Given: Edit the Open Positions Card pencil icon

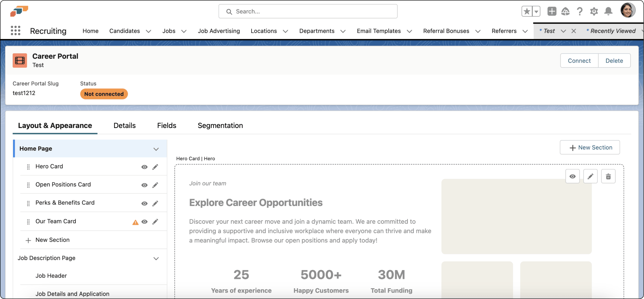Looking at the screenshot, I should click(x=155, y=185).
